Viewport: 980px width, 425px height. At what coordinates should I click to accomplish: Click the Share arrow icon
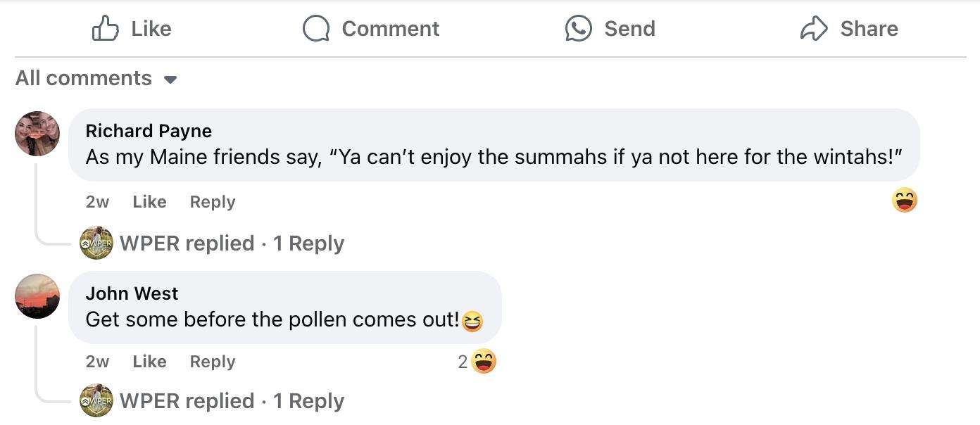click(x=814, y=29)
